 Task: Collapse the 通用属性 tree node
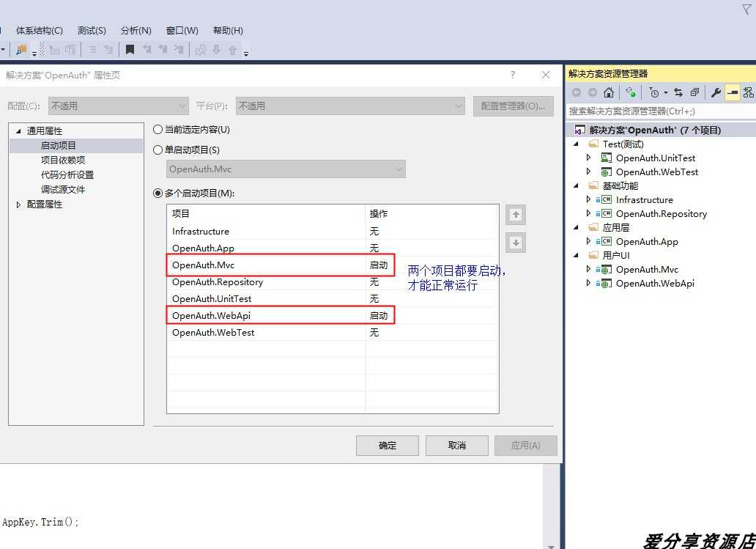tap(18, 130)
